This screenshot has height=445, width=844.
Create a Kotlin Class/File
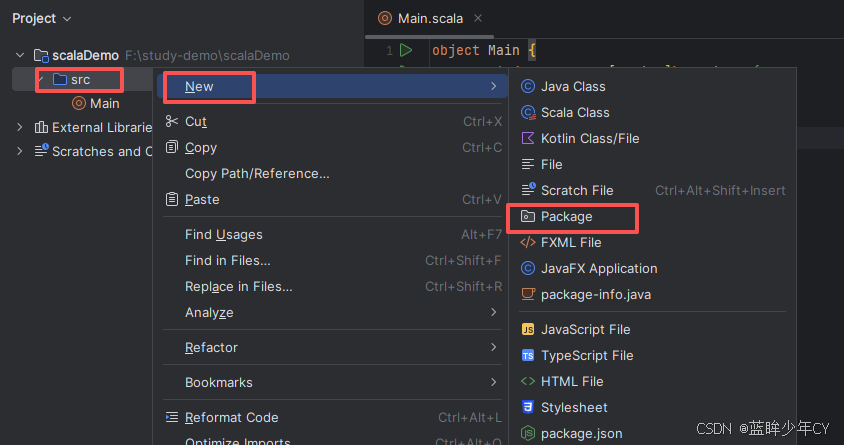[x=652, y=138]
